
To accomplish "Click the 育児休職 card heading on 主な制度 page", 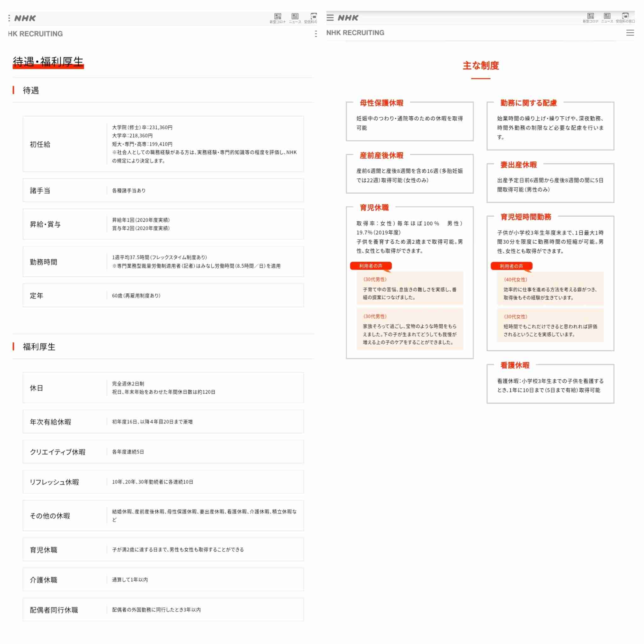I will click(x=374, y=207).
